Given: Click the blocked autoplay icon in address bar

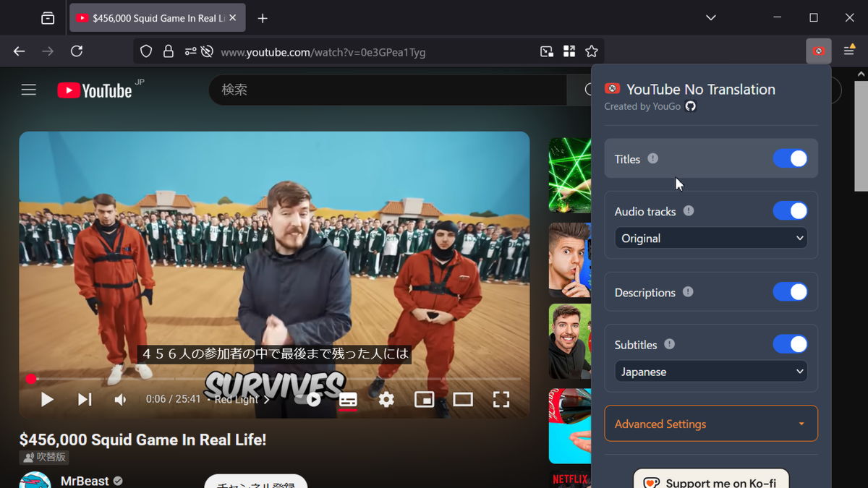Looking at the screenshot, I should pos(207,51).
